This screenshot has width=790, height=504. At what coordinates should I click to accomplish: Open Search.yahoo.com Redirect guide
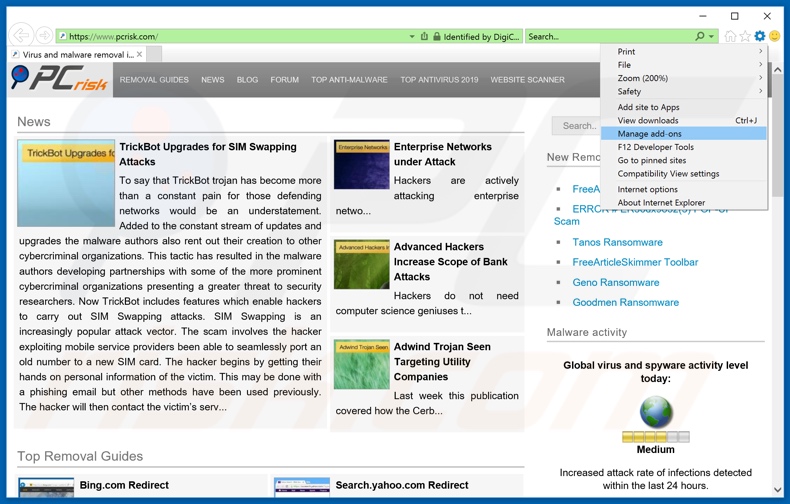click(x=402, y=485)
